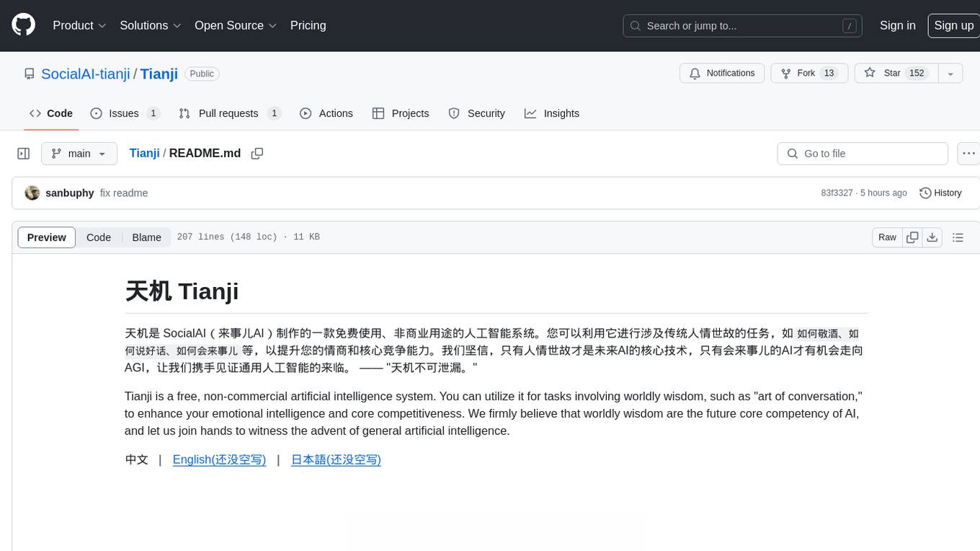Select the Preview view
The image size is (980, 551).
47,237
